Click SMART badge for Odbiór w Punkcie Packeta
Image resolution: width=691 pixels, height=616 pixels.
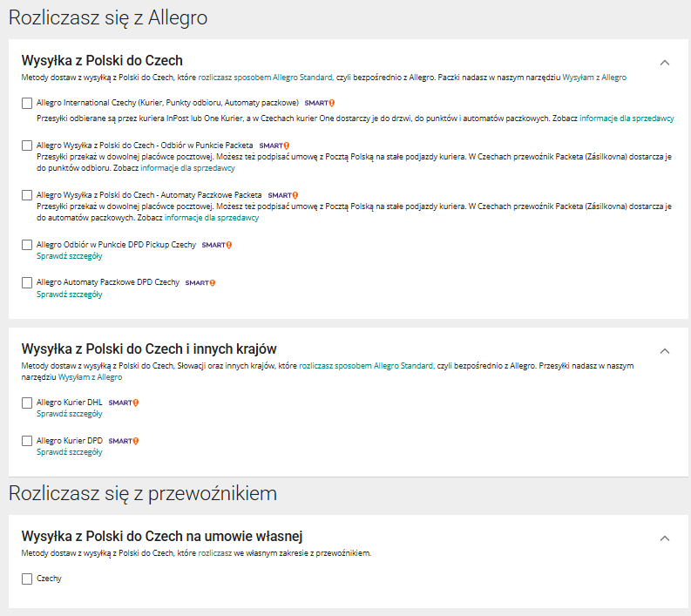pyautogui.click(x=274, y=146)
